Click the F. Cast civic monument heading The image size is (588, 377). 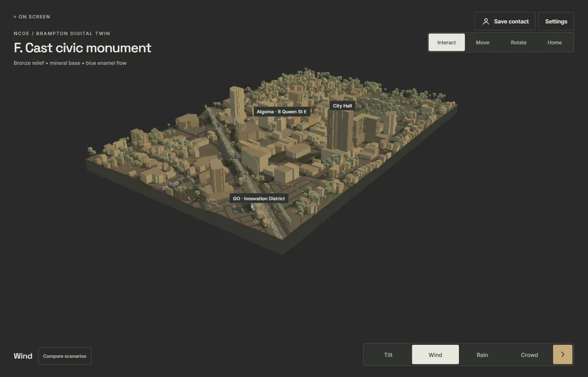click(82, 48)
